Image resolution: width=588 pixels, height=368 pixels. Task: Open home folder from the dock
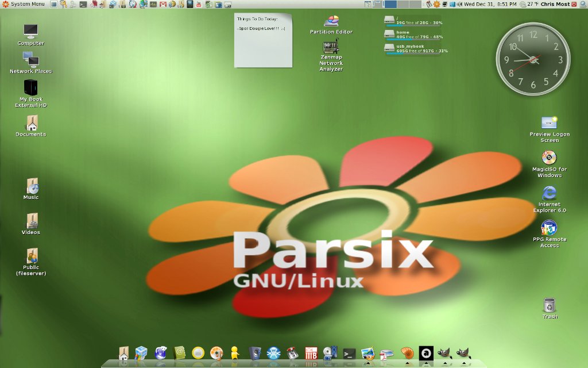(x=124, y=353)
